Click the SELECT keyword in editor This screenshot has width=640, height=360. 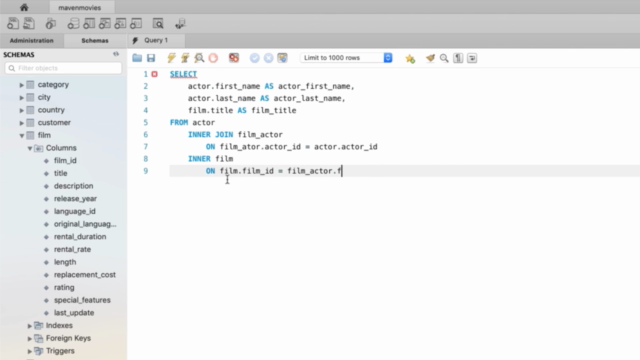pyautogui.click(x=183, y=74)
